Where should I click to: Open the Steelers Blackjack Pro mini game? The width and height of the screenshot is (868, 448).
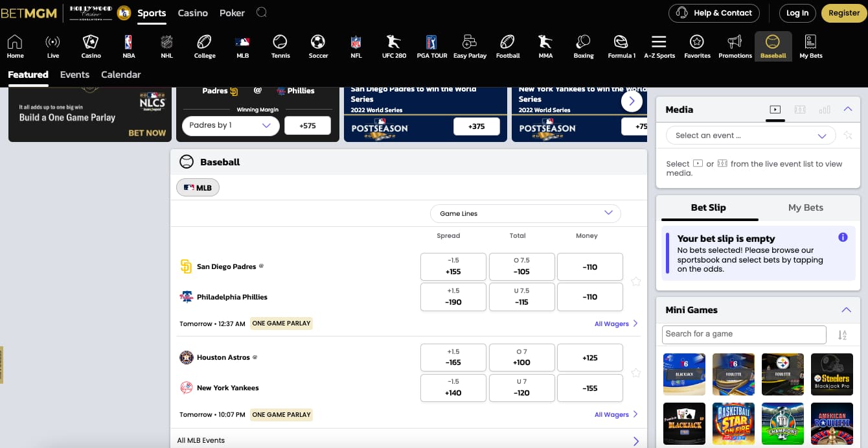click(832, 374)
